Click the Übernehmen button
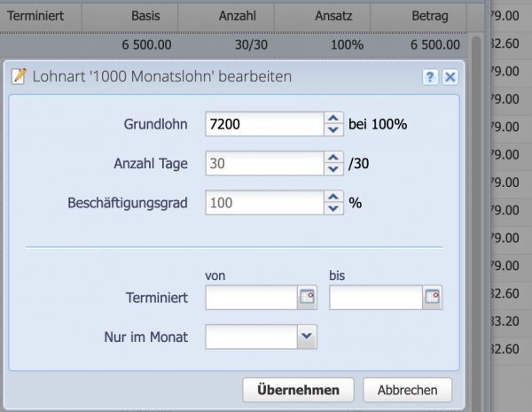 click(298, 390)
